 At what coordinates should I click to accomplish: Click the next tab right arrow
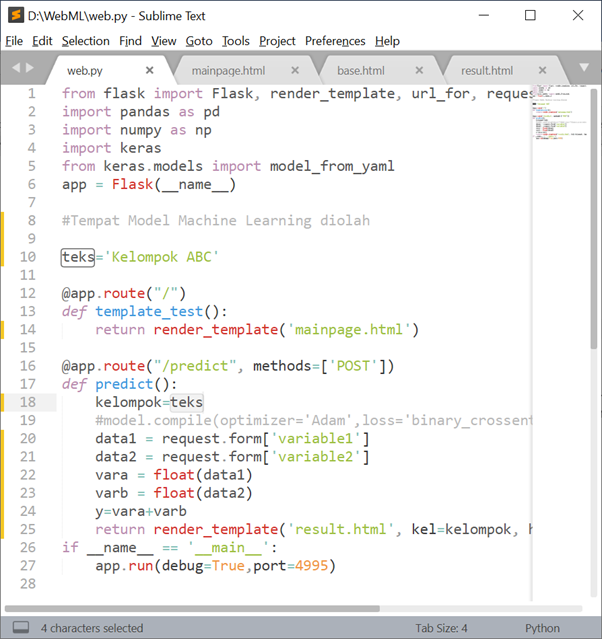[x=30, y=68]
